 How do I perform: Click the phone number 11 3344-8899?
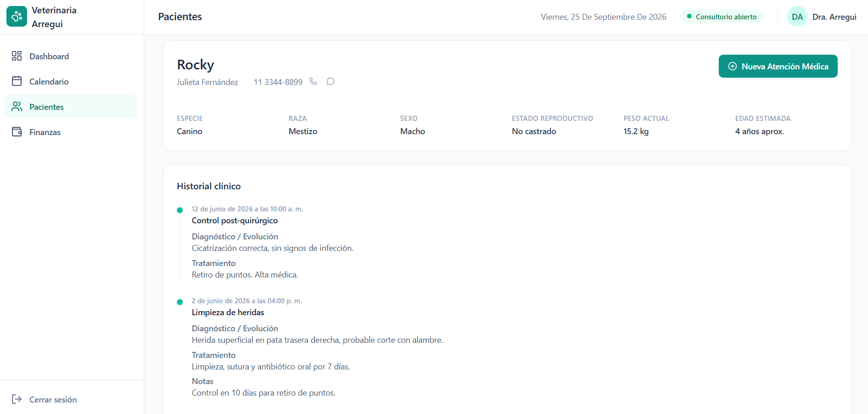coord(278,82)
